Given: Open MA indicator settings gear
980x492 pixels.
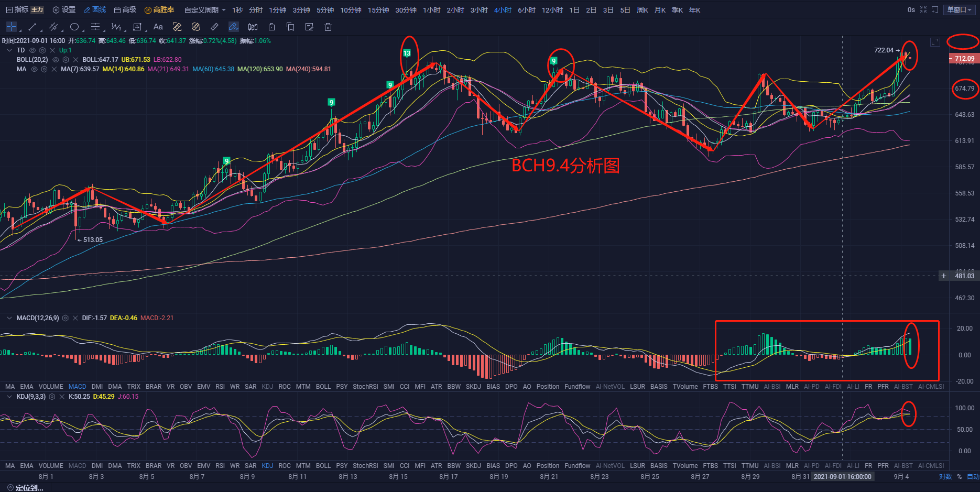Looking at the screenshot, I should (44, 69).
